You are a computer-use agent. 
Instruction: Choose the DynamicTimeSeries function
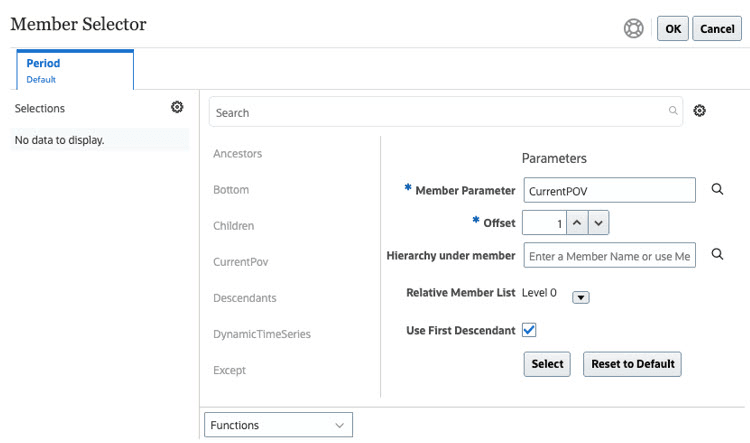[262, 334]
